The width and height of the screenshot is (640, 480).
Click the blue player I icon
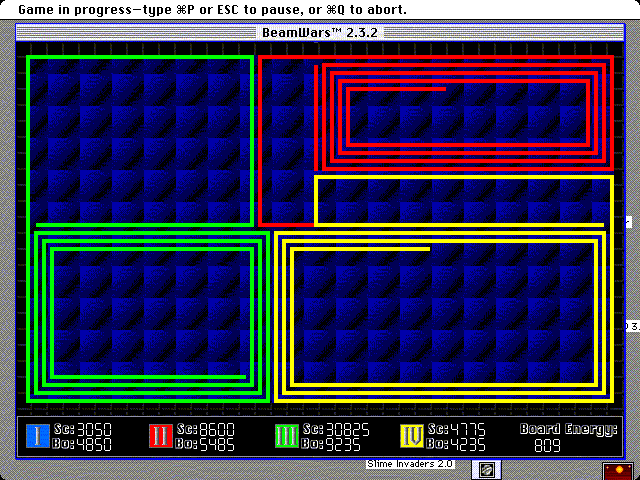37,436
